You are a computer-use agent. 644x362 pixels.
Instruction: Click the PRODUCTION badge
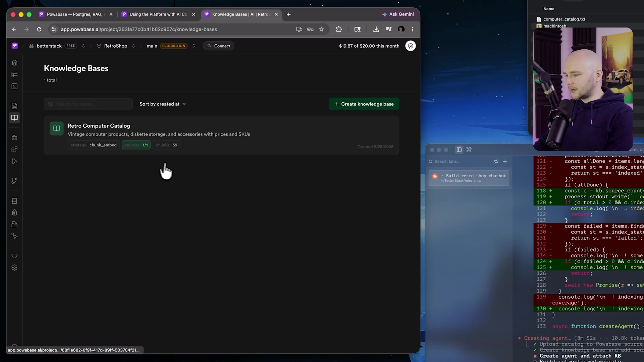coord(174,46)
